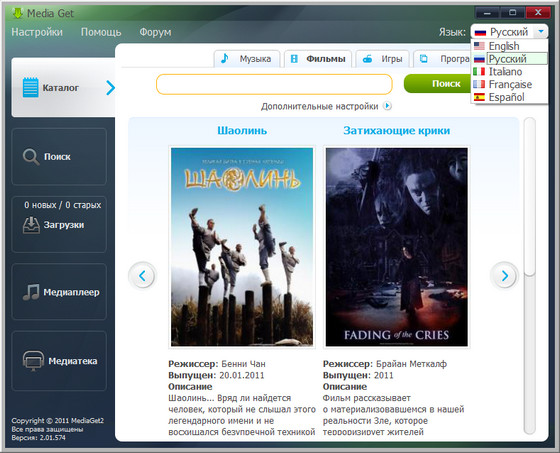The image size is (560, 453).
Task: Click Copyright © 2011 MediaGet2 text
Action: click(x=58, y=420)
